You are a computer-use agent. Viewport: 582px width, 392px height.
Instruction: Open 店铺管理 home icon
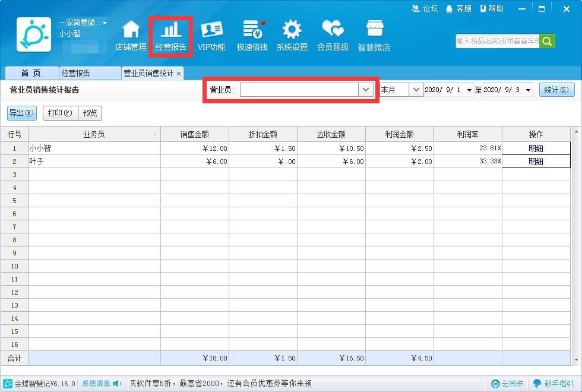[x=131, y=36]
